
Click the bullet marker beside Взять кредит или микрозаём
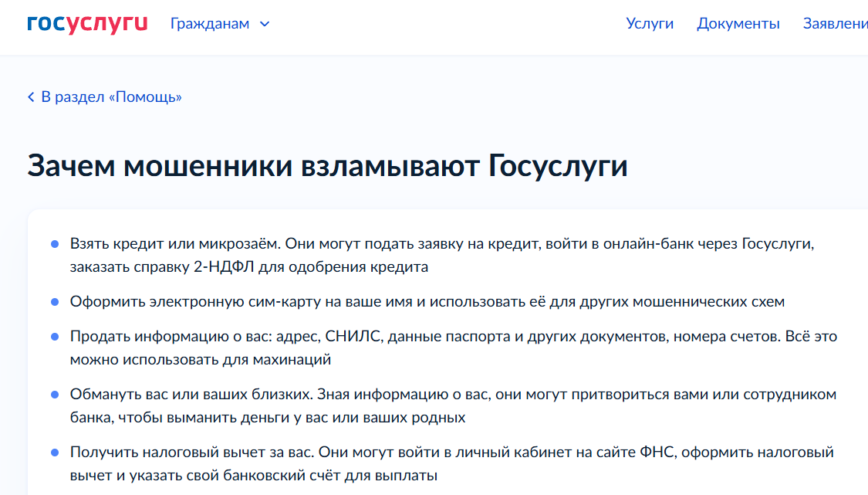tap(55, 244)
